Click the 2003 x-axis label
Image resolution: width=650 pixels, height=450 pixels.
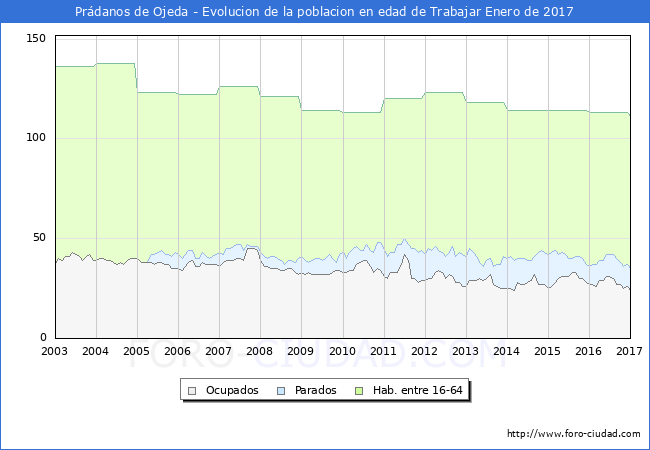(54, 351)
